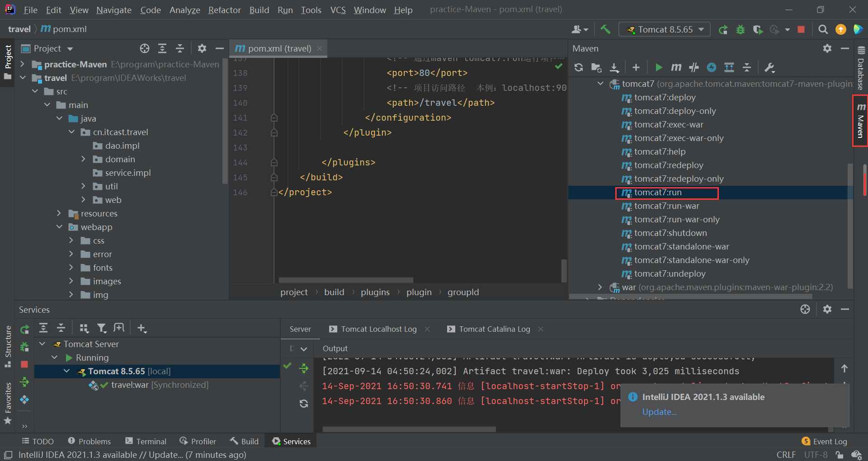Click the Build Project hammer icon

(605, 29)
